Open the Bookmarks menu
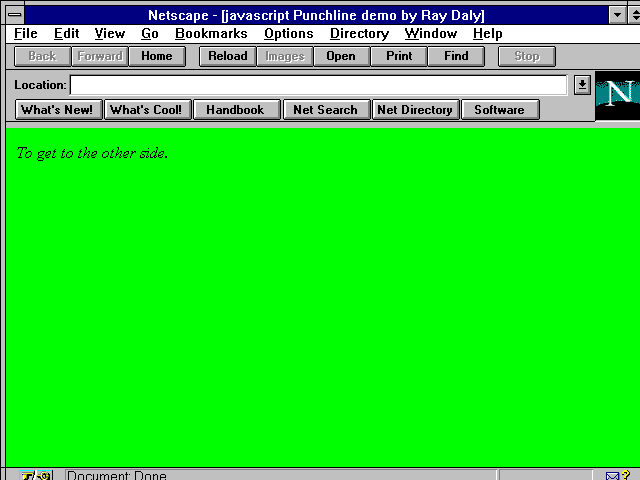 tap(211, 33)
